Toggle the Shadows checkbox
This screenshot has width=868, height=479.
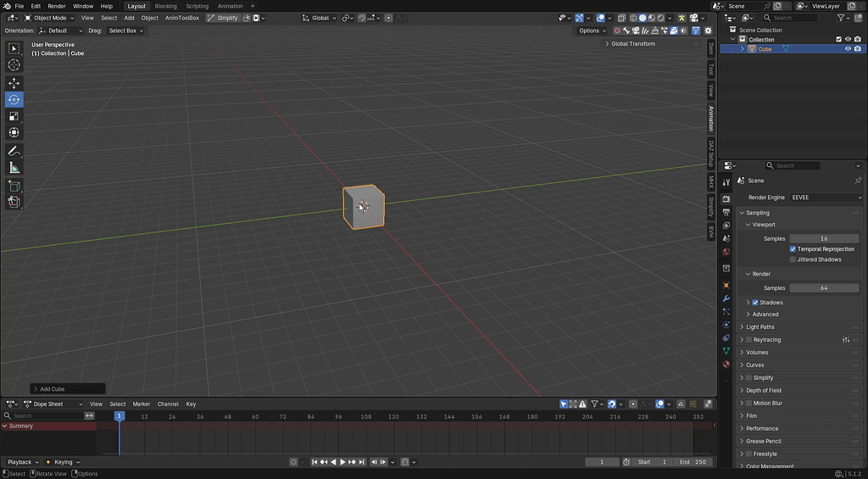point(755,303)
